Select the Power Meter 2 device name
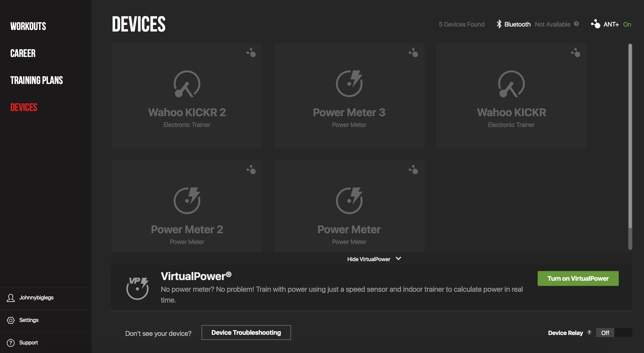This screenshot has height=353, width=644. click(187, 230)
